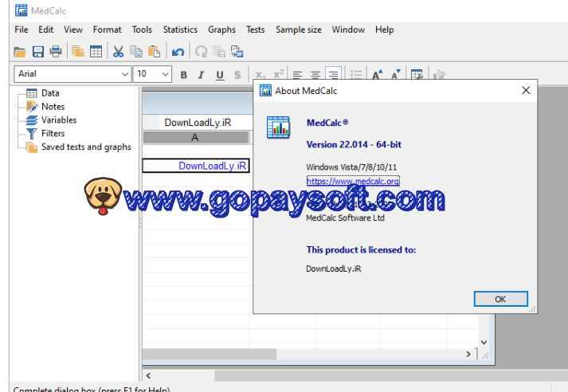Click the MedCalc title bar app icon
568x392 pixels.
[x=21, y=10]
